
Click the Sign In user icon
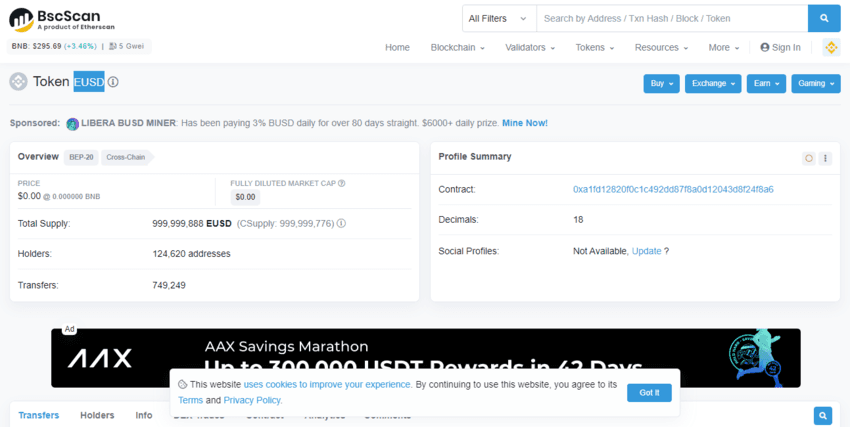click(x=765, y=48)
